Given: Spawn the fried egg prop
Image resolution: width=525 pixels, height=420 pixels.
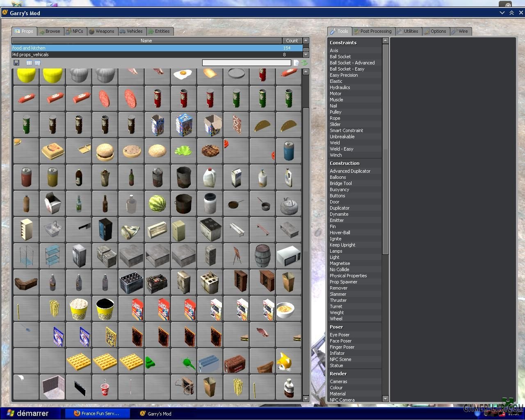Looking at the screenshot, I should click(183, 76).
